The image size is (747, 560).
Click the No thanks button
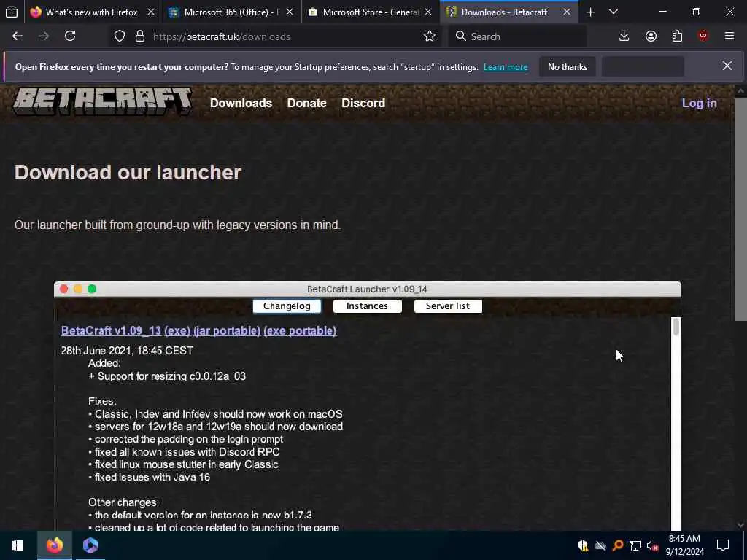point(568,66)
